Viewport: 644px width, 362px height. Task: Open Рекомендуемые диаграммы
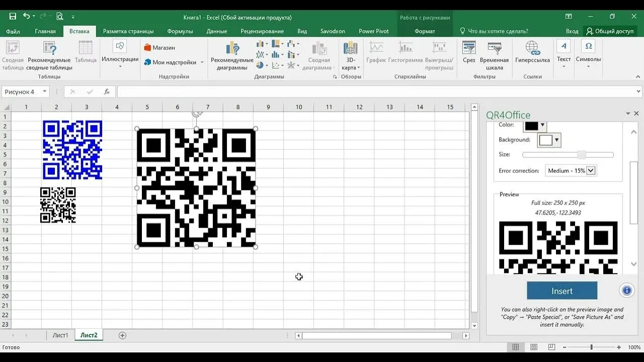[232, 56]
